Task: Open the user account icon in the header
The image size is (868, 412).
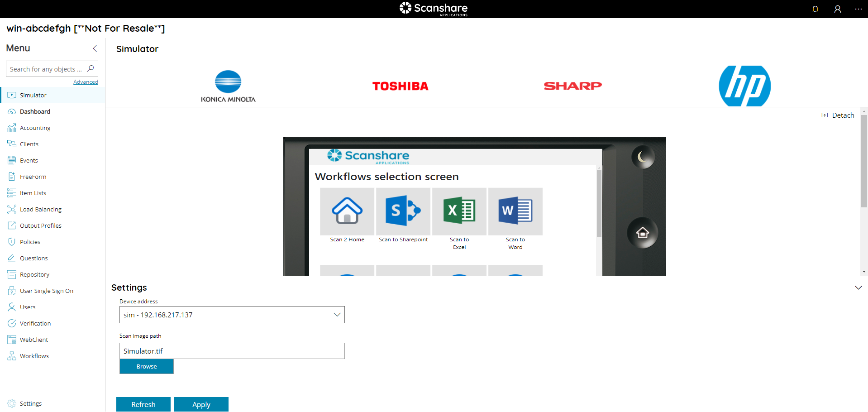Action: (837, 9)
